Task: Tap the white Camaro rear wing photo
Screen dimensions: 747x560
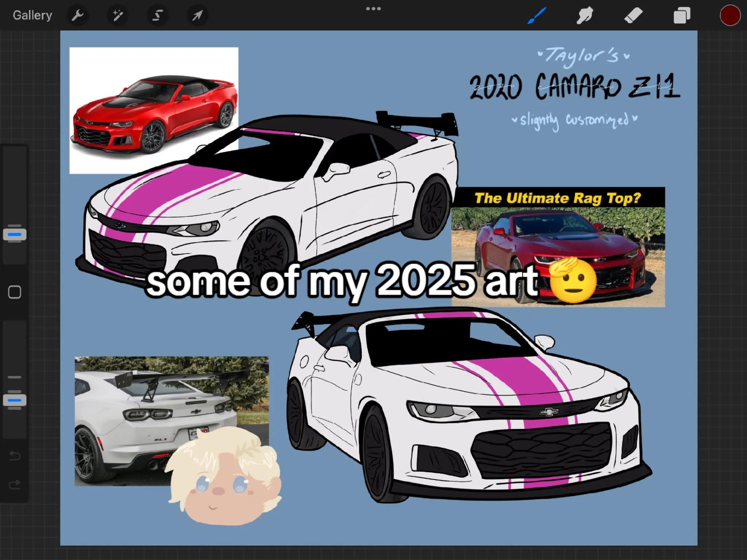Action: click(172, 421)
